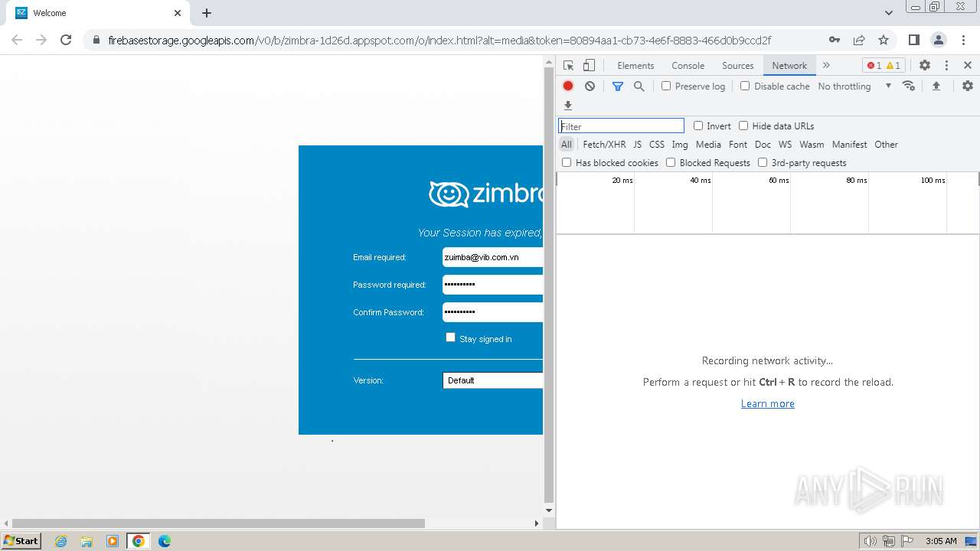Open DevTools three-dot customize menu
This screenshot has height=551, width=980.
946,66
